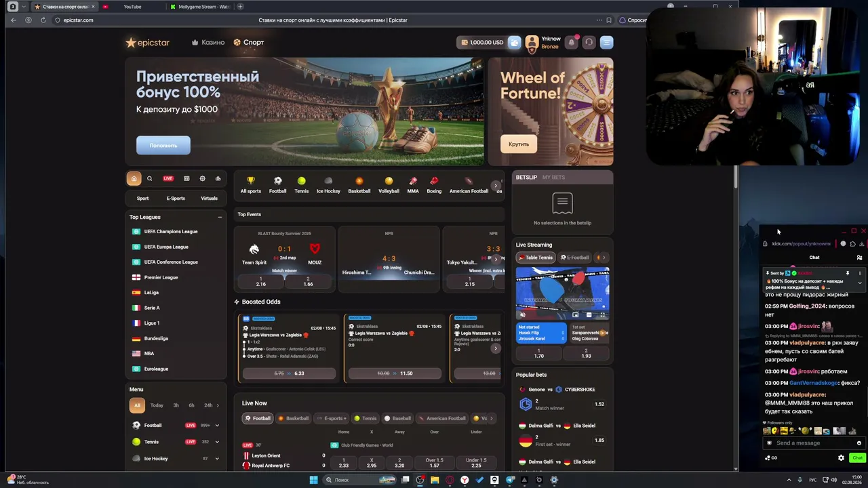This screenshot has width=868, height=488.
Task: Filter Live Now by Basketball
Action: tap(293, 418)
